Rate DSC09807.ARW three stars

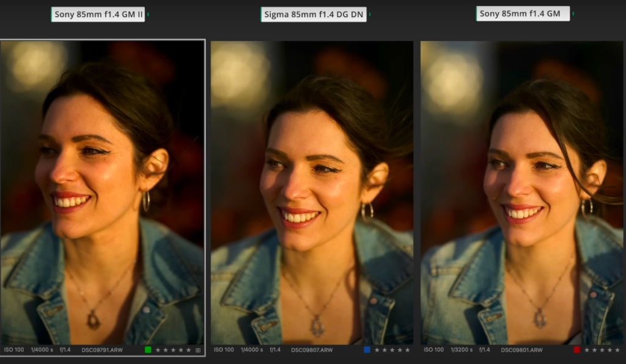392,350
